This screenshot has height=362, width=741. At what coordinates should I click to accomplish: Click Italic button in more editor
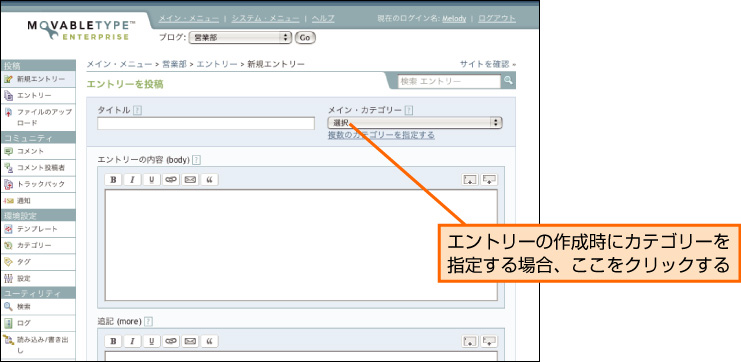[x=132, y=341]
